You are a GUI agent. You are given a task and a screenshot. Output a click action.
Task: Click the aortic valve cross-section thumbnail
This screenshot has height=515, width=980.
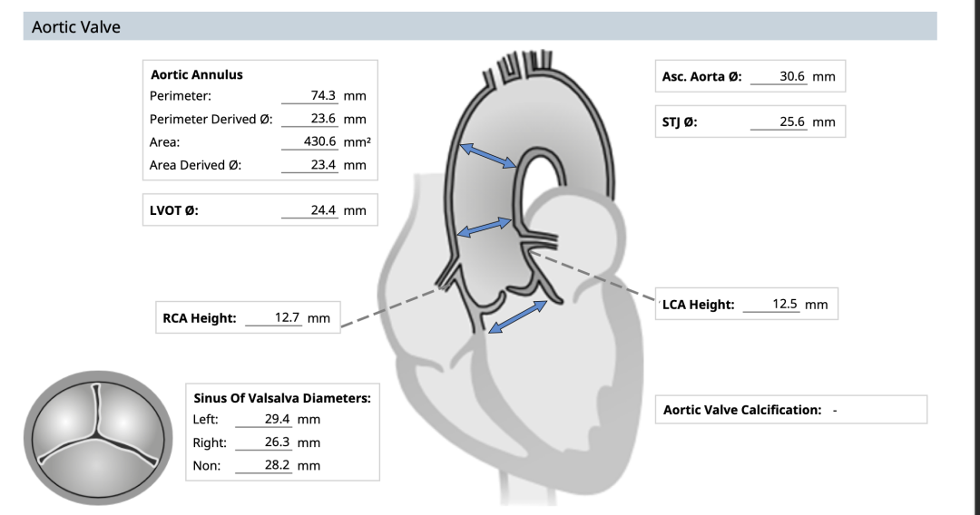97,438
